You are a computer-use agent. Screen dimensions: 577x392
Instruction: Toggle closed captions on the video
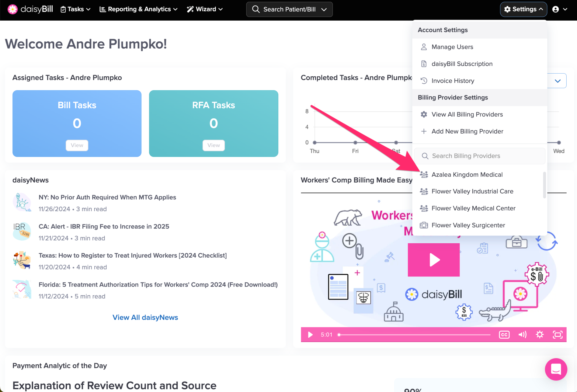[504, 335]
